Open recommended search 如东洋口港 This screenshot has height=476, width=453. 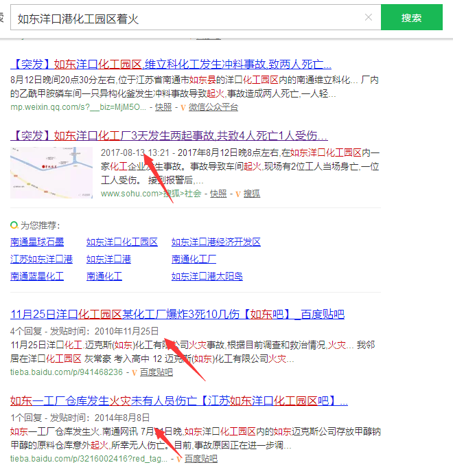pos(108,259)
